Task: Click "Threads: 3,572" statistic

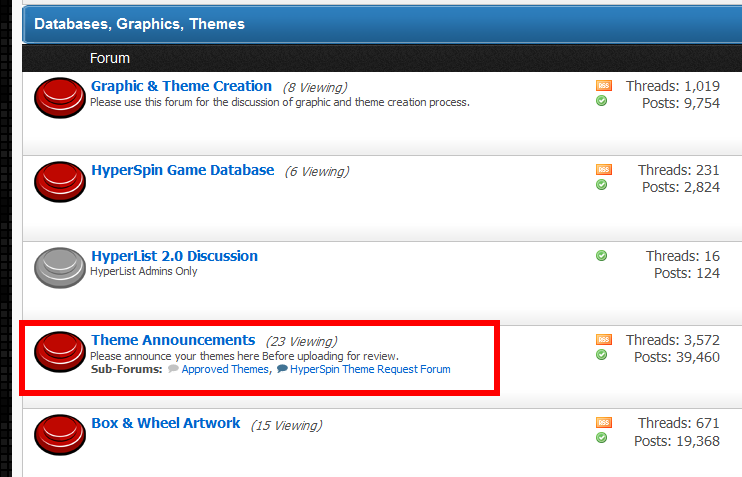Action: [672, 340]
